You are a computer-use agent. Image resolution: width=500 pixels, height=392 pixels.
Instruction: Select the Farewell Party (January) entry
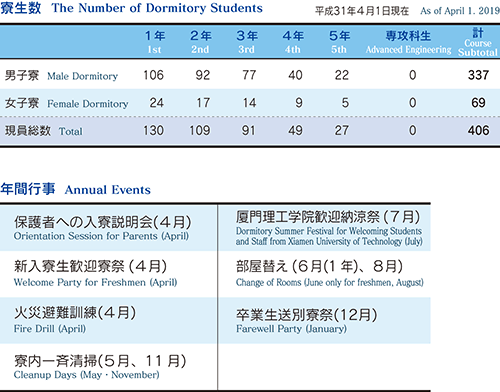pos(307,321)
